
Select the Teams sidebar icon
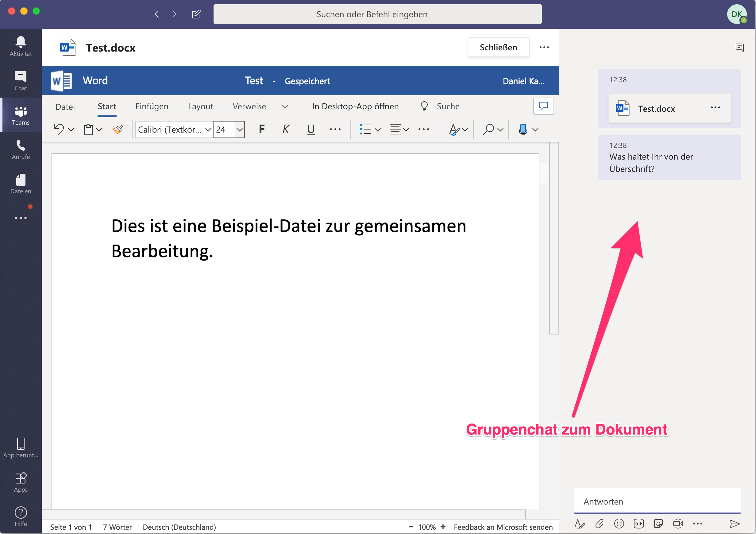click(x=21, y=115)
